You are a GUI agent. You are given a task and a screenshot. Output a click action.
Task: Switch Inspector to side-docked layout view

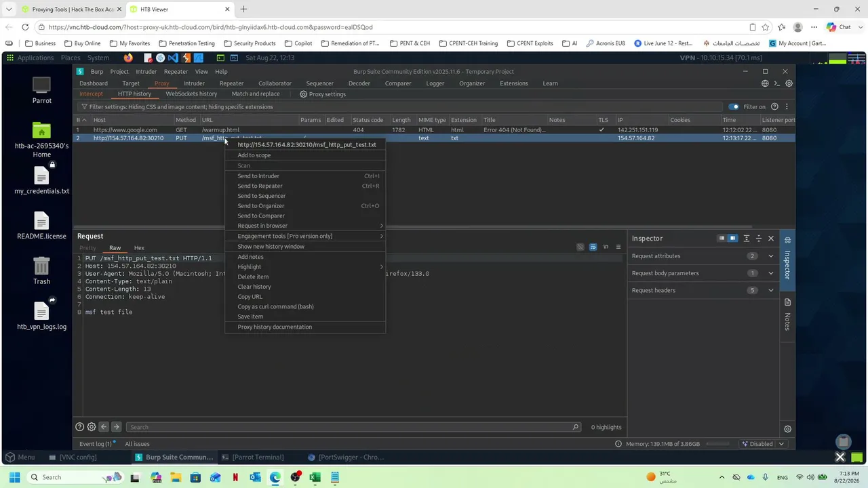pyautogui.click(x=732, y=239)
